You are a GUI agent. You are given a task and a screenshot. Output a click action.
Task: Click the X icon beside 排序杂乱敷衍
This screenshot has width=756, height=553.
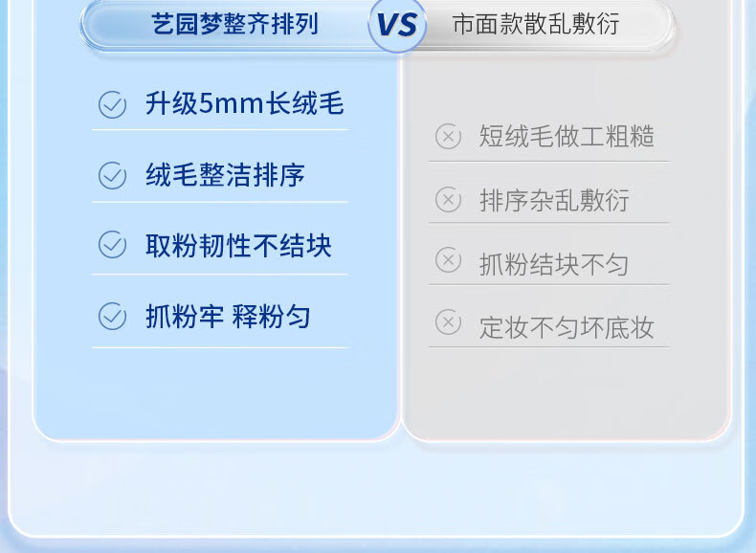[x=448, y=200]
